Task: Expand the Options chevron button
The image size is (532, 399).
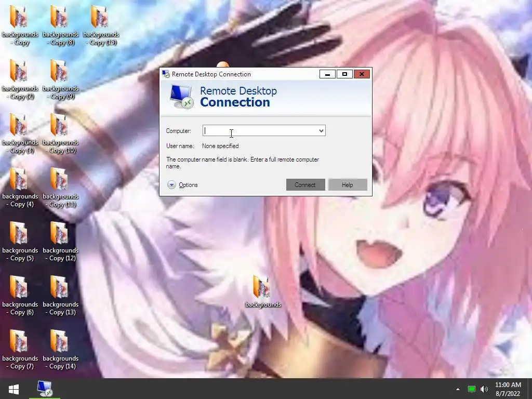Action: point(171,185)
